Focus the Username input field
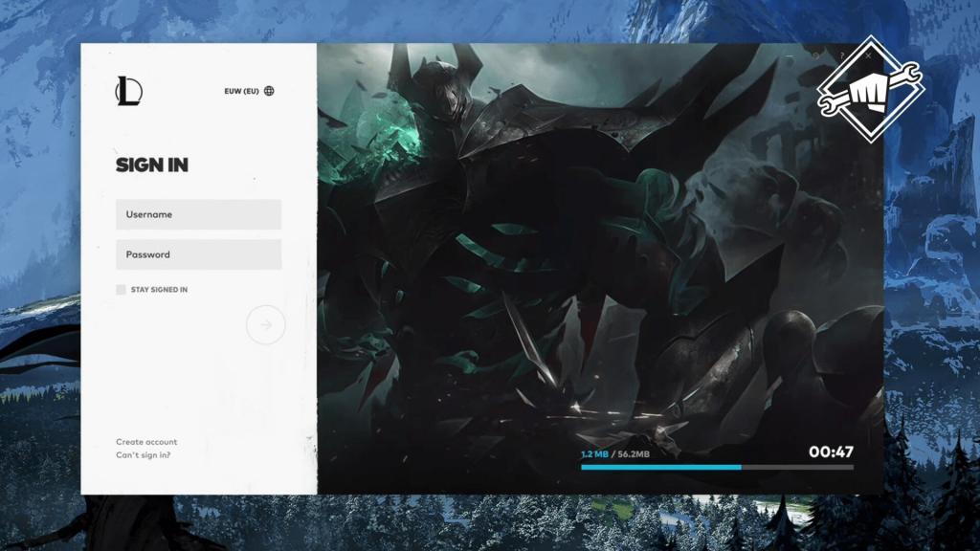Screen dimensions: 980x551 pos(198,214)
